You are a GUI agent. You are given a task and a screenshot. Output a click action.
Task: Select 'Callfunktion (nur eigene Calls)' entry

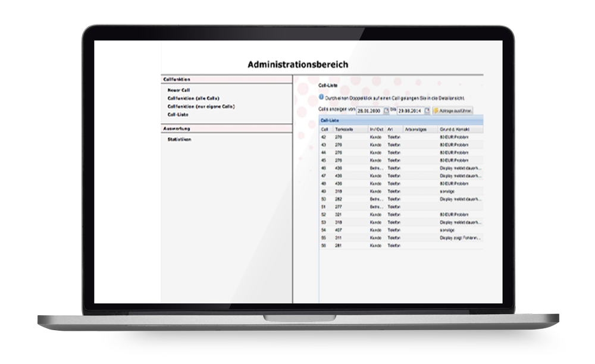tap(201, 106)
